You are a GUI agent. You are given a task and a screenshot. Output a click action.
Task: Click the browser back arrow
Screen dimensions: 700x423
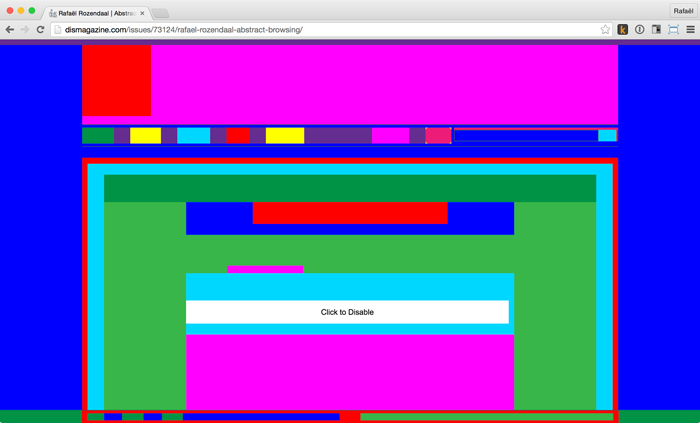(10, 30)
